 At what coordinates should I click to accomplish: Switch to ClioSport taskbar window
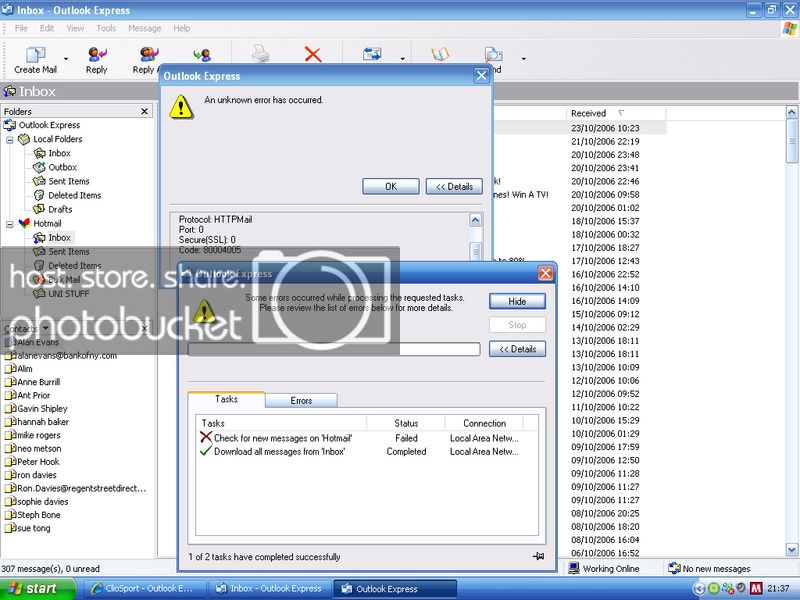[x=144, y=589]
